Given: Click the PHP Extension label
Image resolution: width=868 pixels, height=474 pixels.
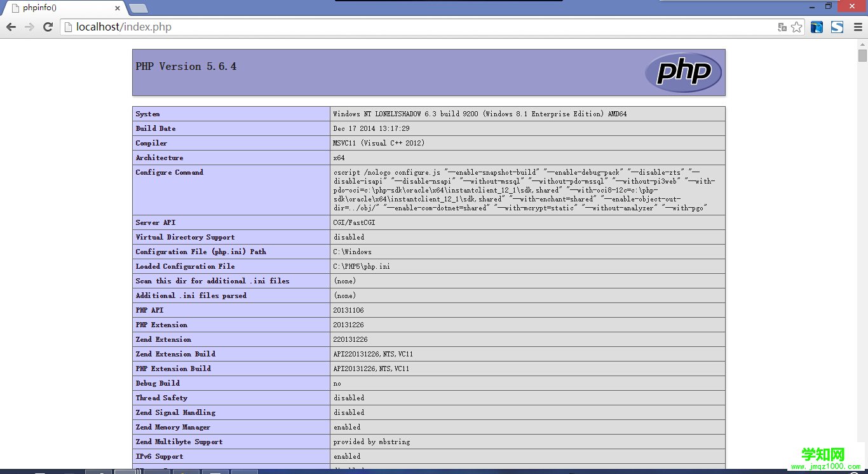Looking at the screenshot, I should point(161,325).
